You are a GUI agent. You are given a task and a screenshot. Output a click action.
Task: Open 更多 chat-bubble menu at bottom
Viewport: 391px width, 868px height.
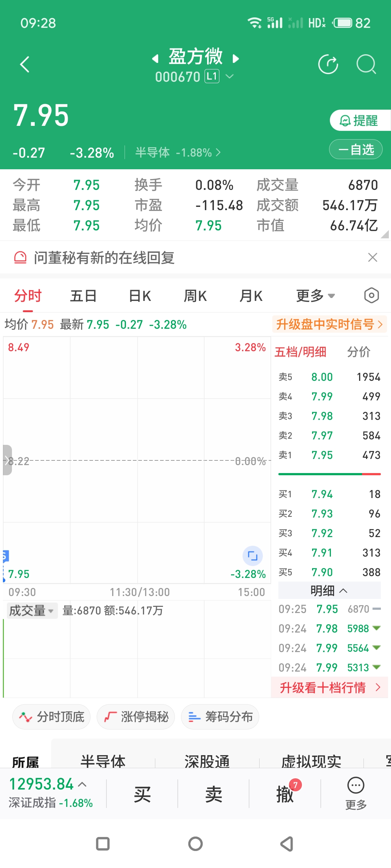356,793
